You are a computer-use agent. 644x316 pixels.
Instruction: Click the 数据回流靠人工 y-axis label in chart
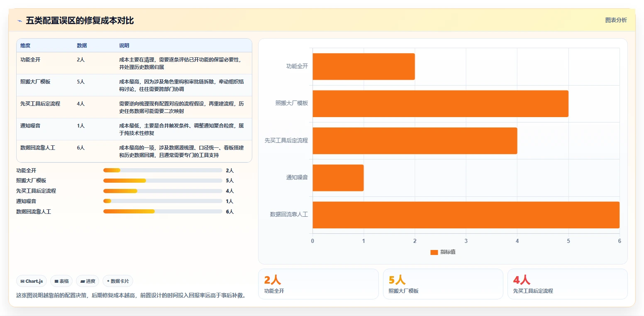(289, 215)
